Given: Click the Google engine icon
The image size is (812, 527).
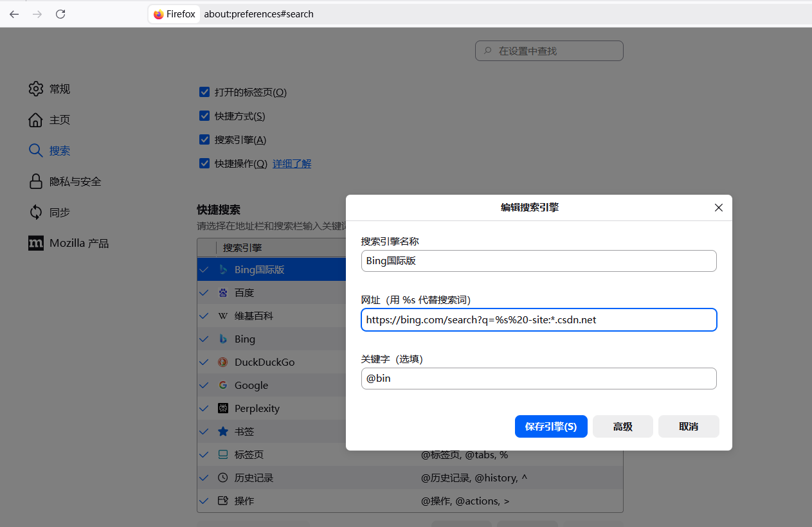Looking at the screenshot, I should coord(223,386).
